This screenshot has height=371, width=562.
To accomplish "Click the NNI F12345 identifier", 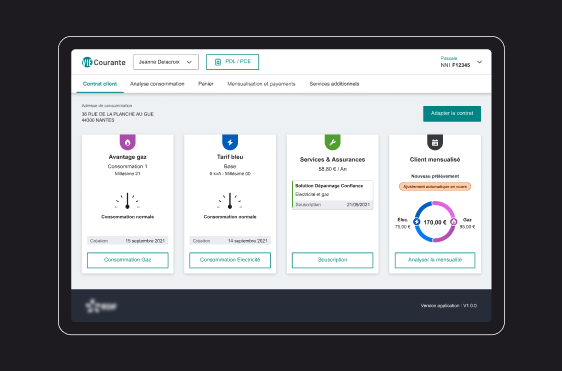I will coord(455,65).
